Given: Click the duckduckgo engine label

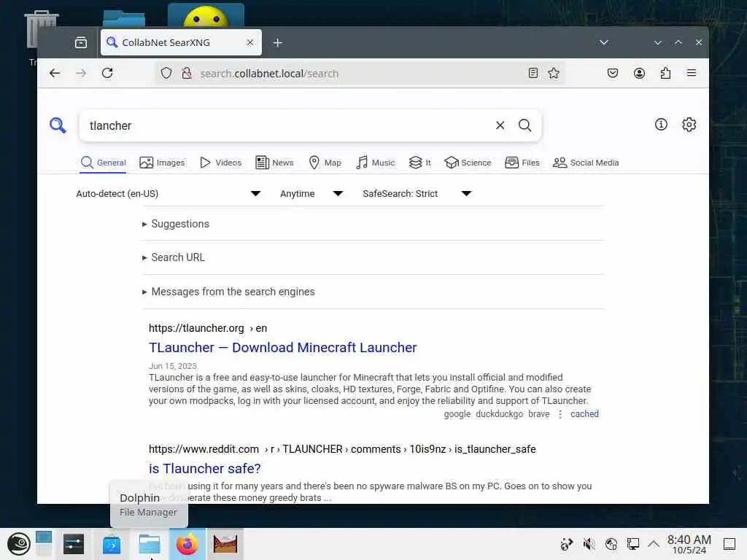Looking at the screenshot, I should tap(499, 414).
